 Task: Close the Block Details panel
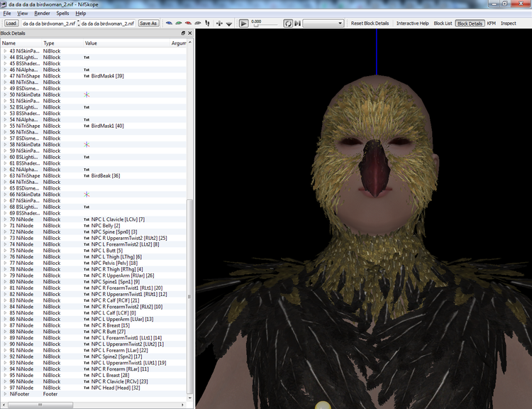pos(189,33)
